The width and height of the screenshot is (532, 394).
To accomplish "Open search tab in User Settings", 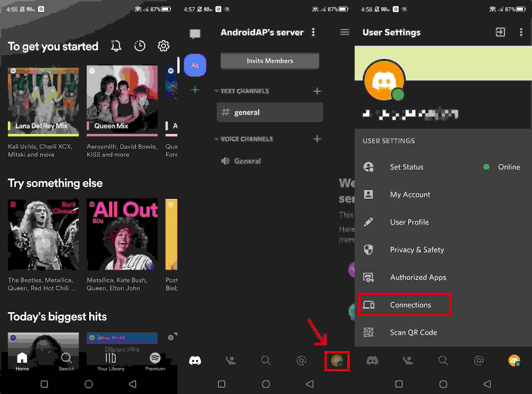I will click(443, 361).
